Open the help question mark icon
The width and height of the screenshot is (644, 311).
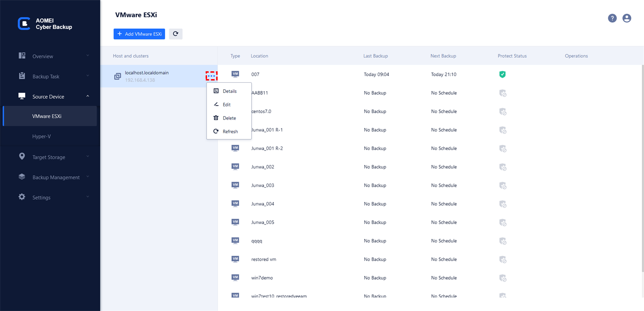click(x=612, y=18)
